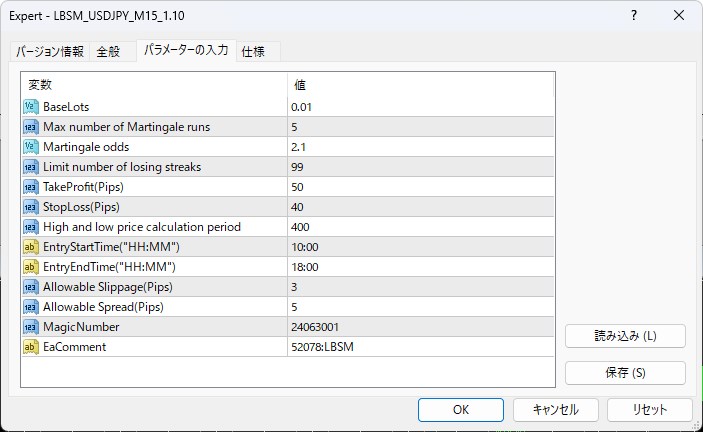Load parameters with 読み込み (L) button
The width and height of the screenshot is (703, 432).
[x=625, y=336]
